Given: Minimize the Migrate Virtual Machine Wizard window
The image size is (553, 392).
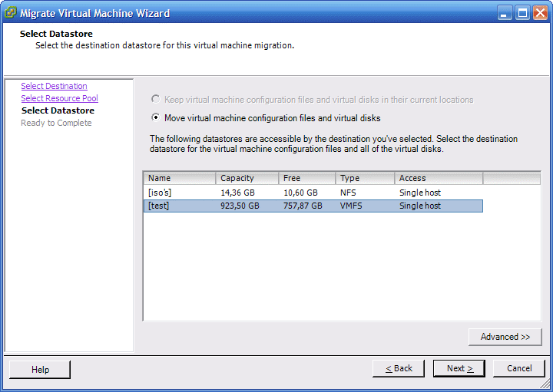Looking at the screenshot, I should pyautogui.click(x=505, y=13).
